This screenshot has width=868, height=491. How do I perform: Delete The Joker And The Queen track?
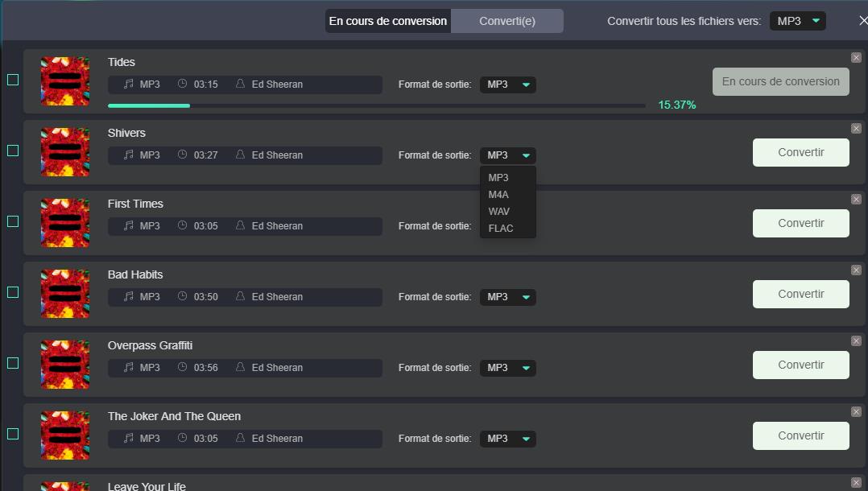tap(856, 411)
